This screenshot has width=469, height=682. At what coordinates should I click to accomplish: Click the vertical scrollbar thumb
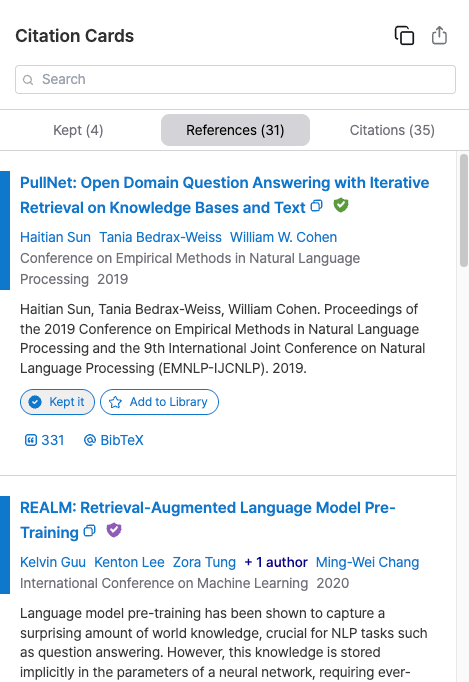click(x=464, y=210)
